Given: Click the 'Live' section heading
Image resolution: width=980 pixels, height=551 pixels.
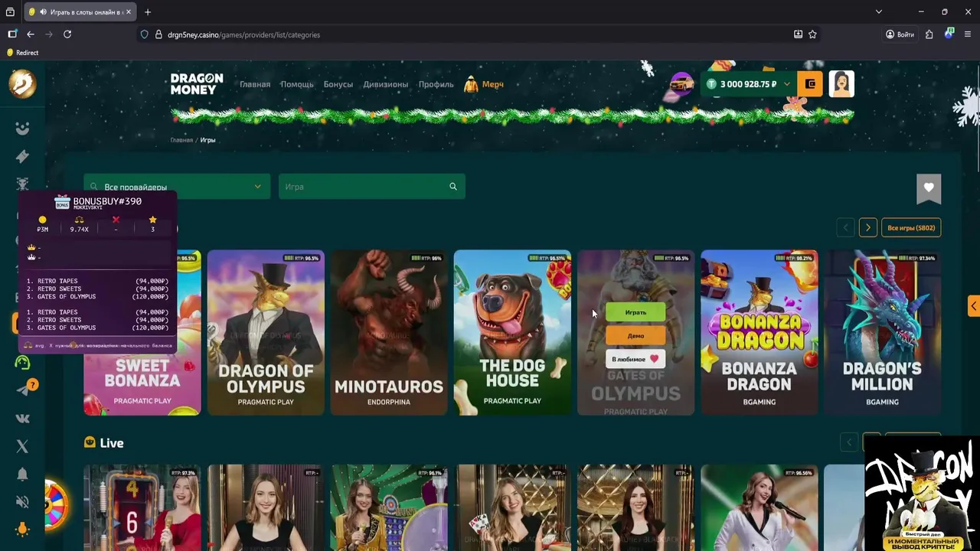Looking at the screenshot, I should point(111,443).
